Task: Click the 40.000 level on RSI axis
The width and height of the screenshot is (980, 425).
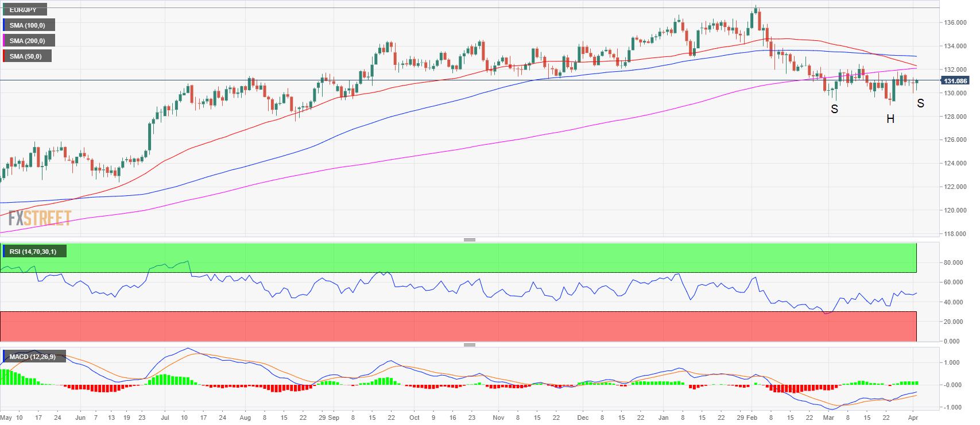Action: (x=953, y=302)
